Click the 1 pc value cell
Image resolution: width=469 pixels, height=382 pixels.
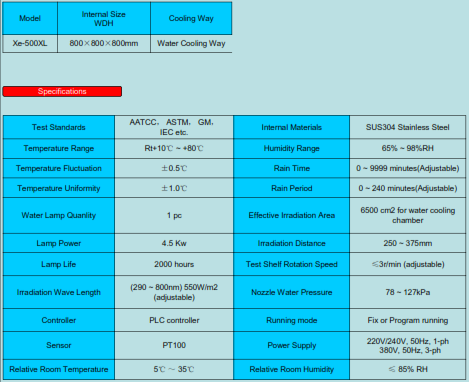click(x=174, y=215)
